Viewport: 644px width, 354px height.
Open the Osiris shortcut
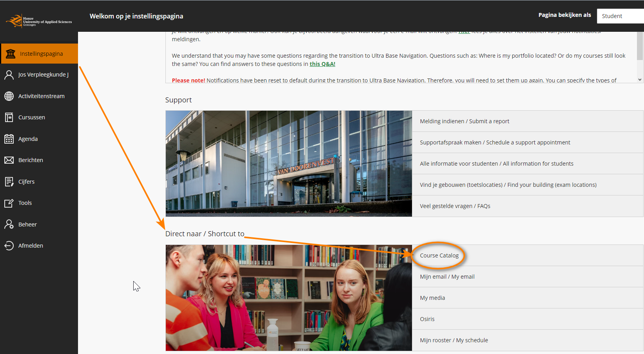click(x=528, y=319)
